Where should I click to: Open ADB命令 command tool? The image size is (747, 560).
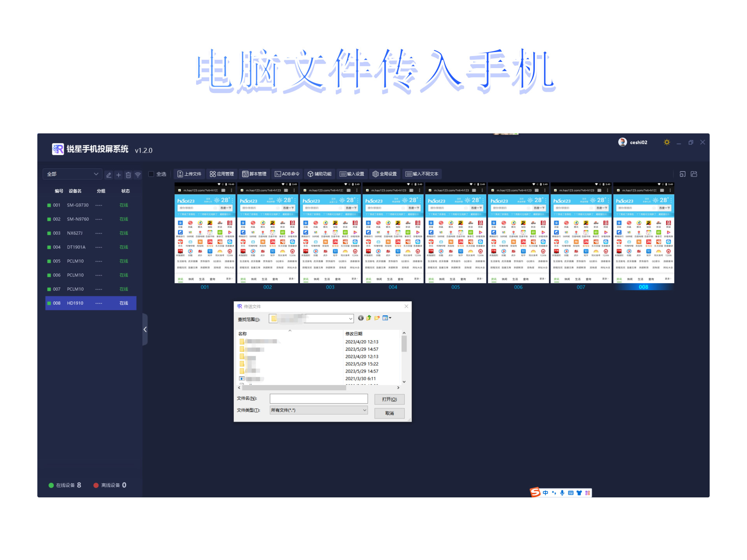(287, 174)
